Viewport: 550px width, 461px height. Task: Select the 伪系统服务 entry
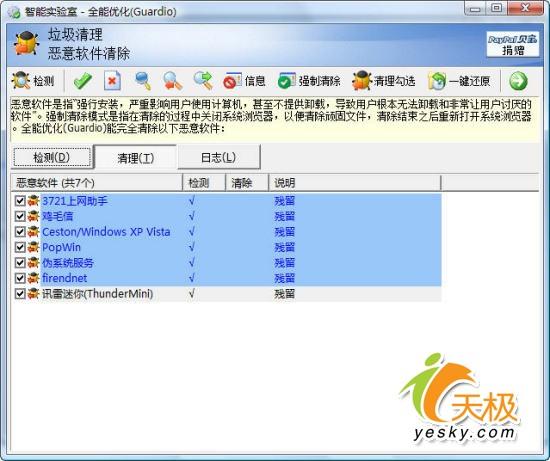click(68, 263)
